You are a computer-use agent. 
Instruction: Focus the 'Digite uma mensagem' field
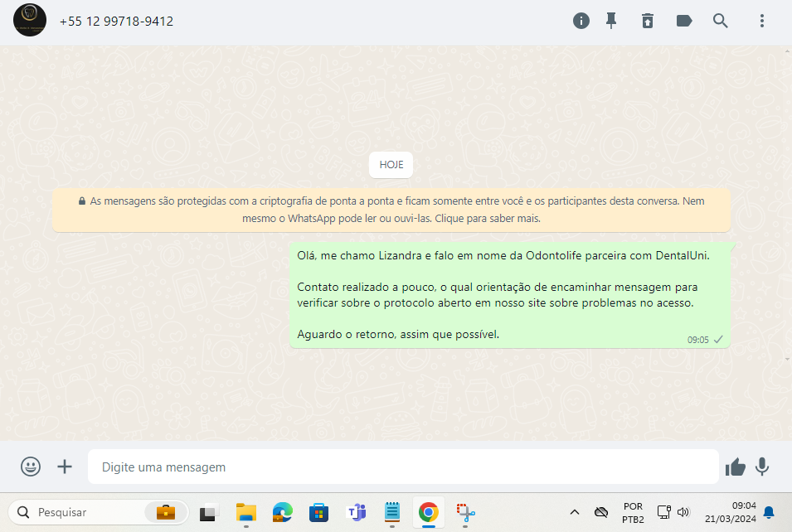point(403,467)
